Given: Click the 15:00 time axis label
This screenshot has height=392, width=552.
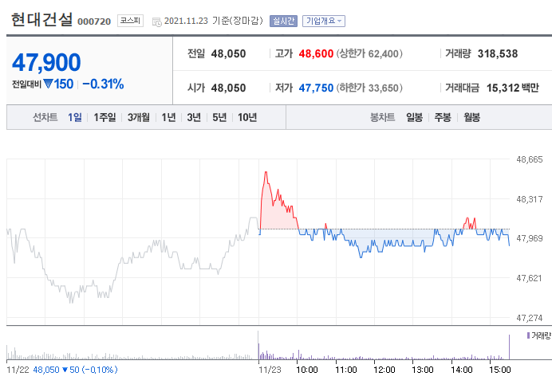Looking at the screenshot, I should click(x=499, y=370).
